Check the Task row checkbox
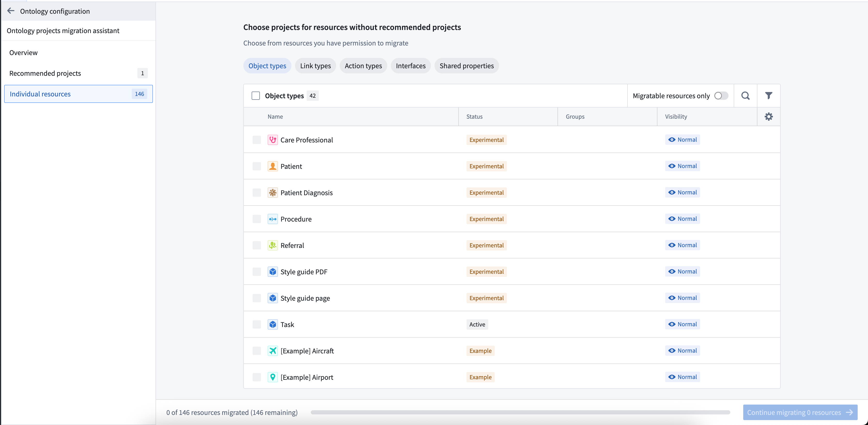Screen dimensions: 868x425 257,324
